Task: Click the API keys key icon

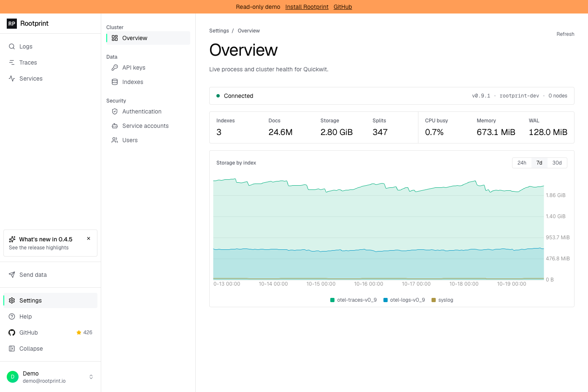Action: (x=115, y=68)
